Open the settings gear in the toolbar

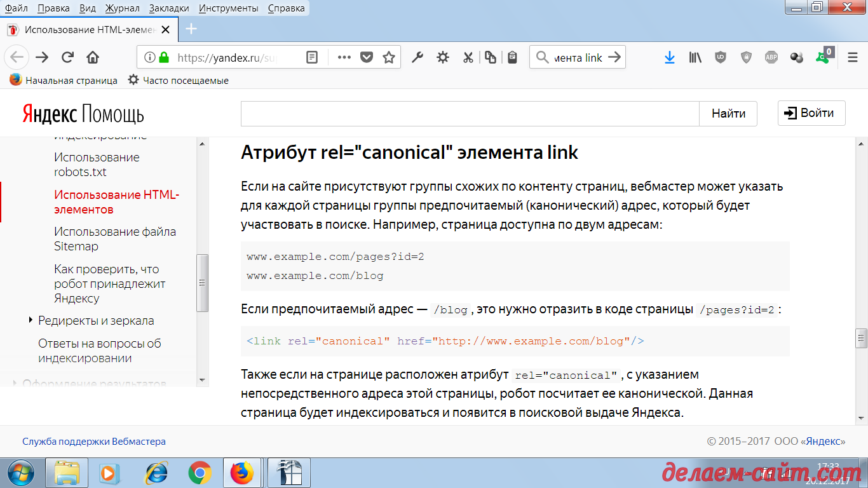pyautogui.click(x=443, y=57)
